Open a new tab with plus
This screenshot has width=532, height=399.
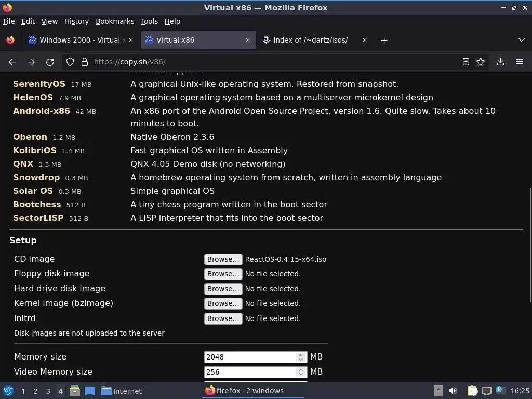click(x=384, y=41)
